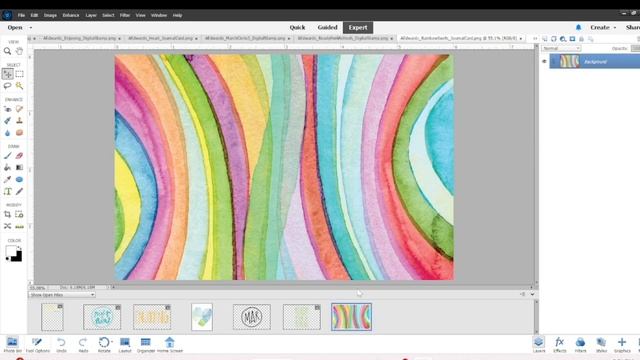Screen dimensions: 640x360
Task: Select the Background layer
Action: coord(595,61)
